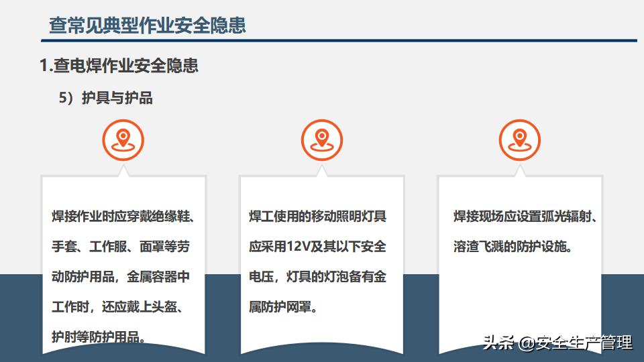The image size is (644, 362).
Task: Click the line 属防护网罩。
Action: pyautogui.click(x=283, y=306)
